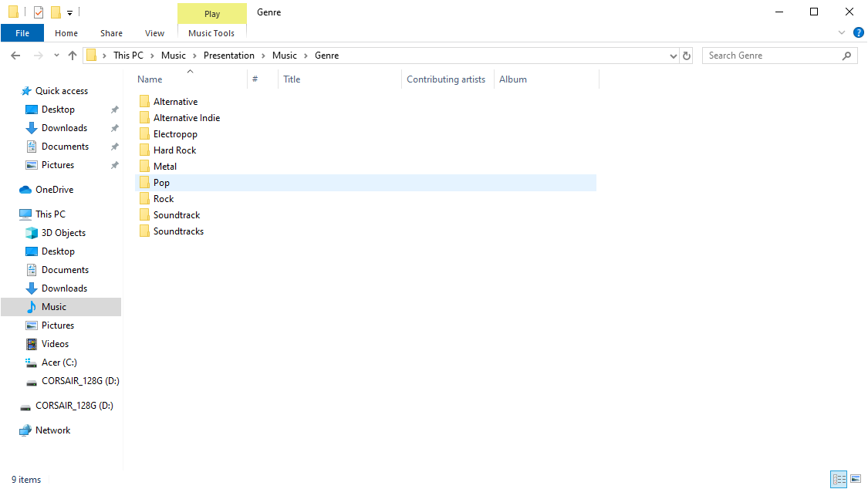The height and width of the screenshot is (489, 868).
Task: Select the Hard Rock folder
Action: tap(174, 150)
